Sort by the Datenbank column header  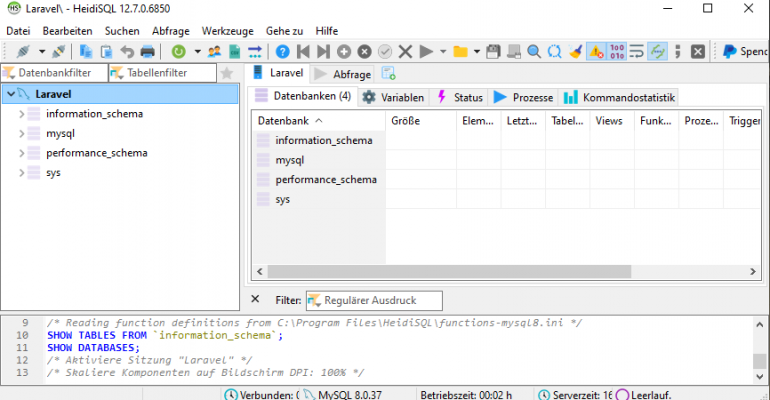(319, 121)
